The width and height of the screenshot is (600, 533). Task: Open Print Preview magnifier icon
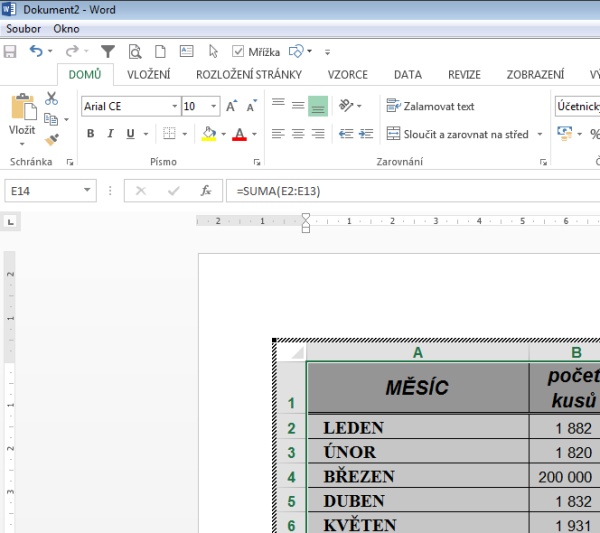135,51
